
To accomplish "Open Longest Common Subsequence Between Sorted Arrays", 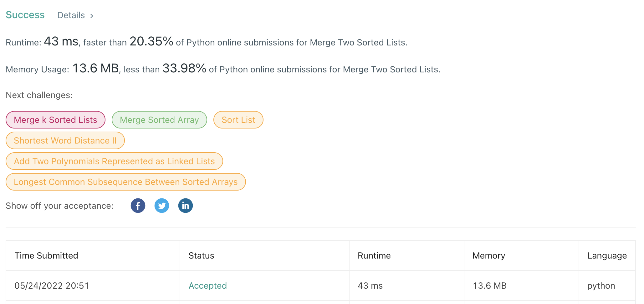I will (125, 181).
